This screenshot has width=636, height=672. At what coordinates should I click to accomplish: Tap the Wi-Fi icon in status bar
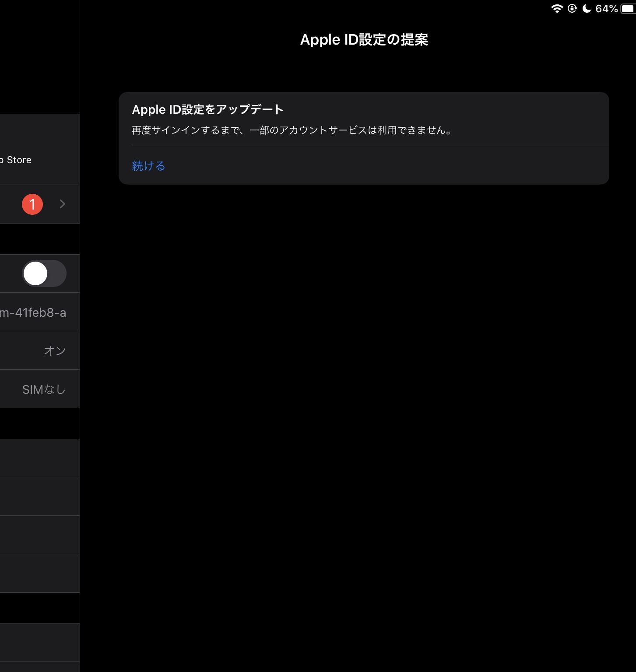point(557,9)
